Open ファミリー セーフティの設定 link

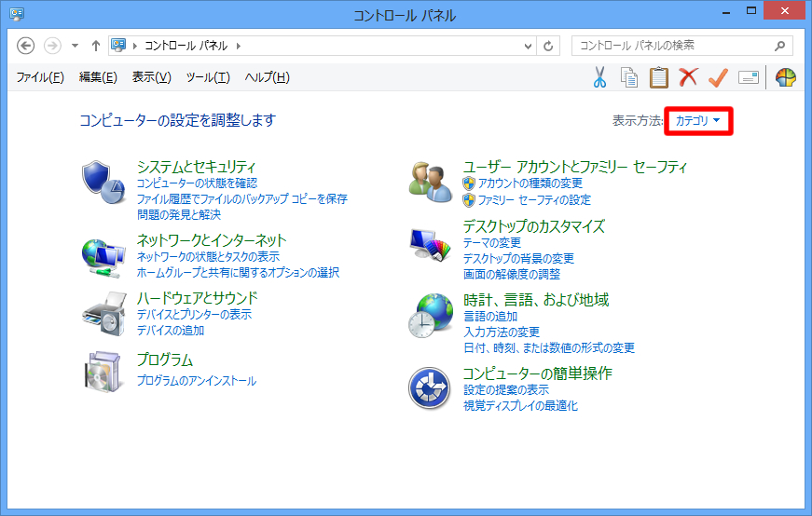(x=534, y=199)
